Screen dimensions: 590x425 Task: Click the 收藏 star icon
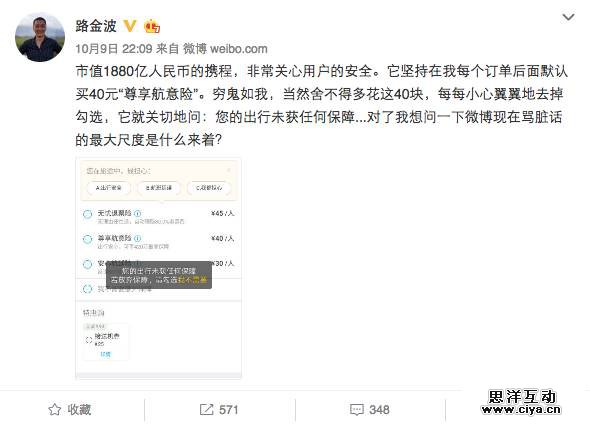pyautogui.click(x=55, y=410)
